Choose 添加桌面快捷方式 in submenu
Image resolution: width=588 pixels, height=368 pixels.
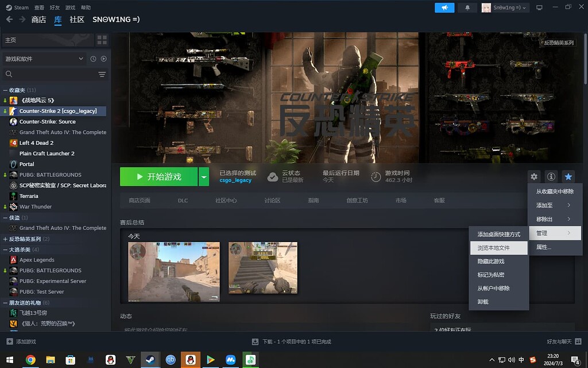(x=499, y=235)
